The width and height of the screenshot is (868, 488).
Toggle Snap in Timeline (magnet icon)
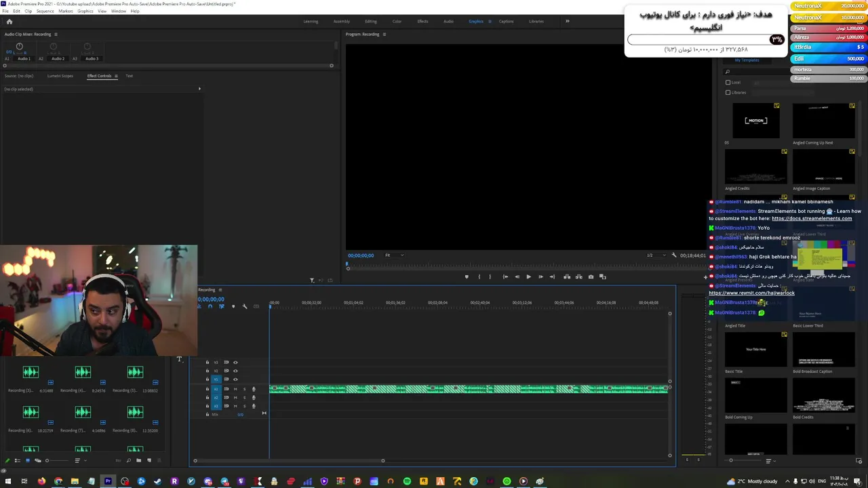pos(210,306)
